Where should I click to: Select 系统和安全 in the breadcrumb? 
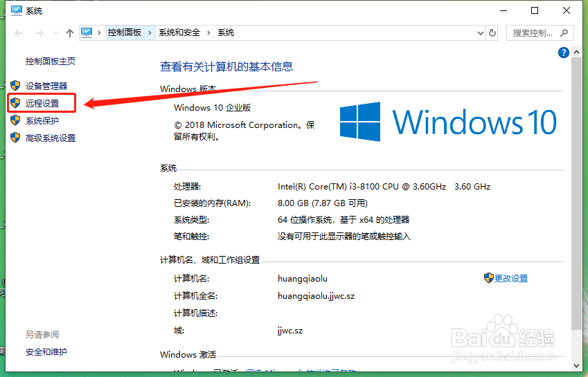(179, 33)
